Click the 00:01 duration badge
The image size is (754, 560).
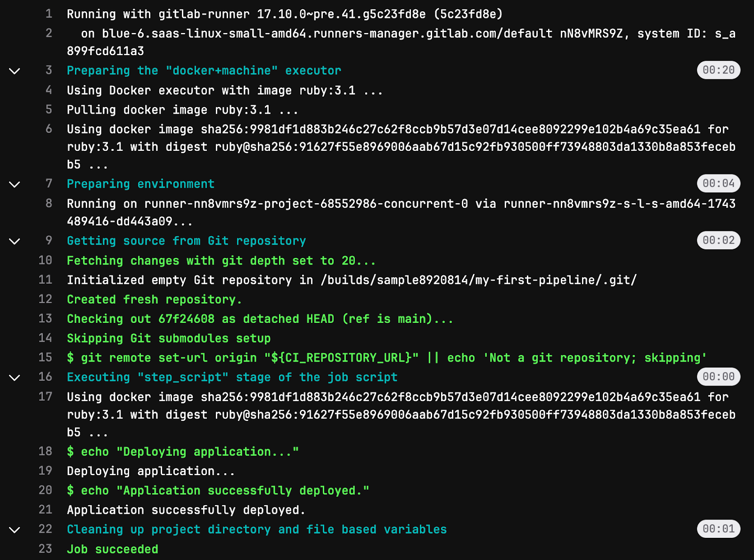click(x=718, y=529)
